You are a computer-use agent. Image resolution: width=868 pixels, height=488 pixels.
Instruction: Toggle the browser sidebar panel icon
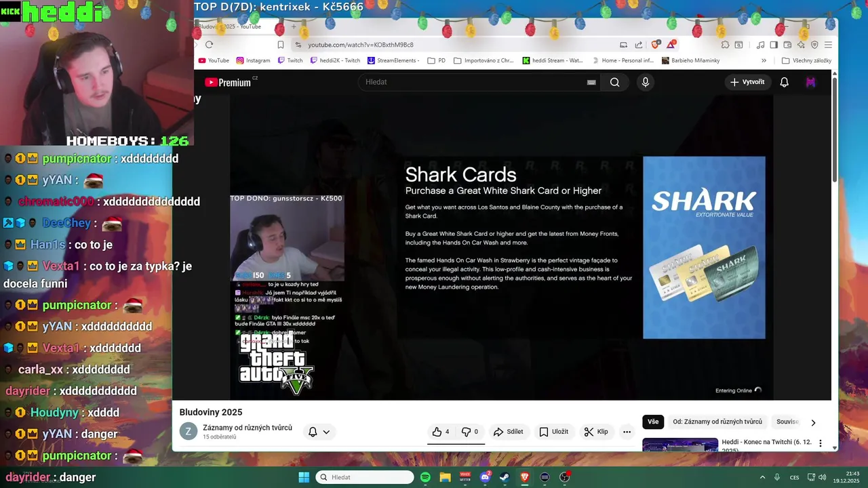(774, 45)
